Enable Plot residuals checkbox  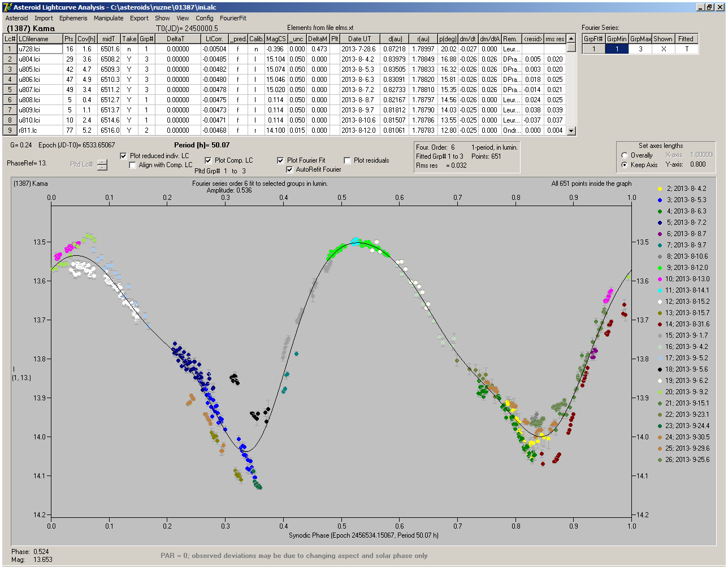(x=347, y=160)
